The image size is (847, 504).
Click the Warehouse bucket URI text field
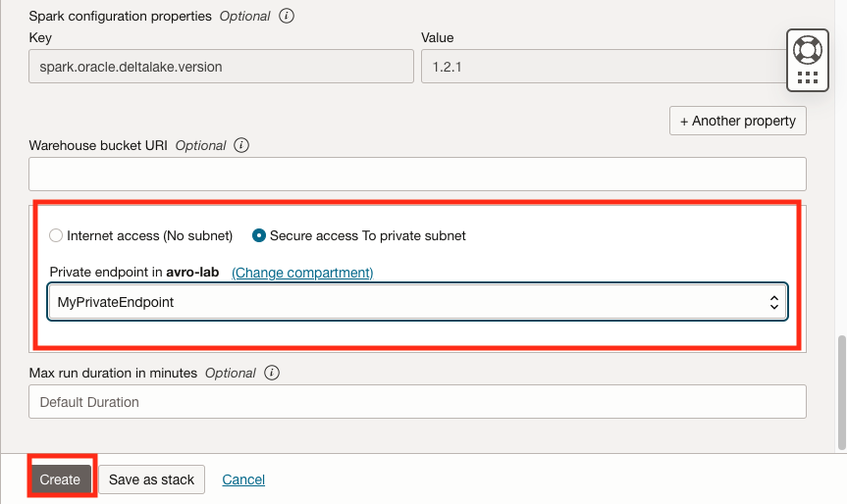(417, 174)
